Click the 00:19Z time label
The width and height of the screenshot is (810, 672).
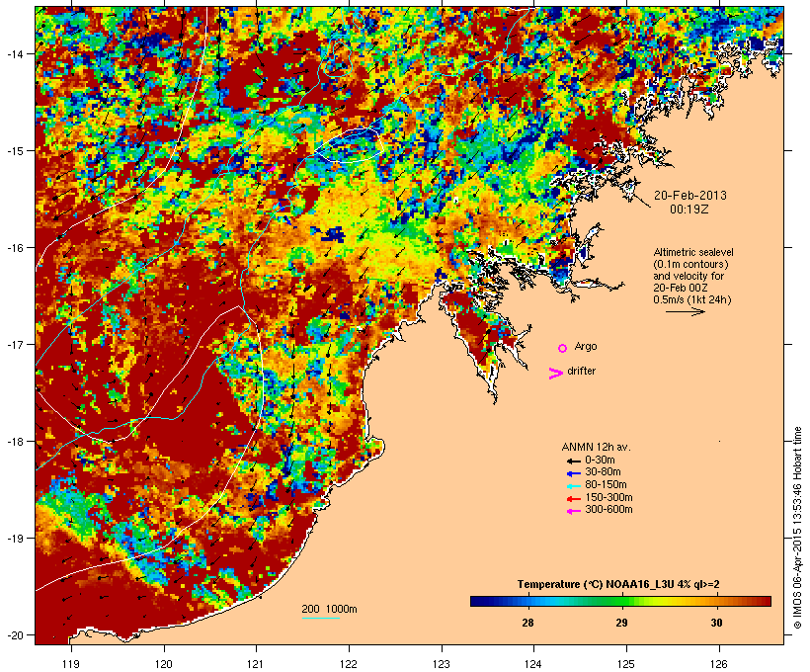click(x=689, y=210)
